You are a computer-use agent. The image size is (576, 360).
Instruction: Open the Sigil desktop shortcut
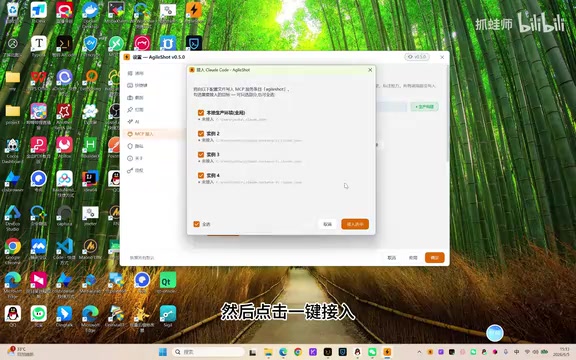click(x=168, y=316)
